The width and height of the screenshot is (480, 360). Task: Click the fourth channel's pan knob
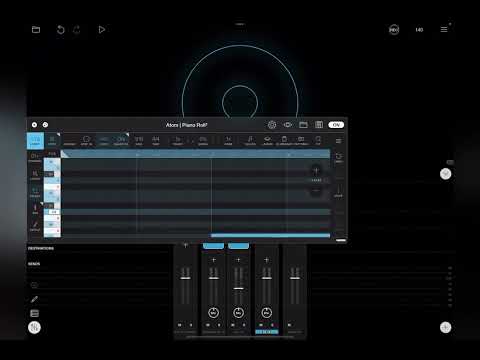[x=266, y=313]
